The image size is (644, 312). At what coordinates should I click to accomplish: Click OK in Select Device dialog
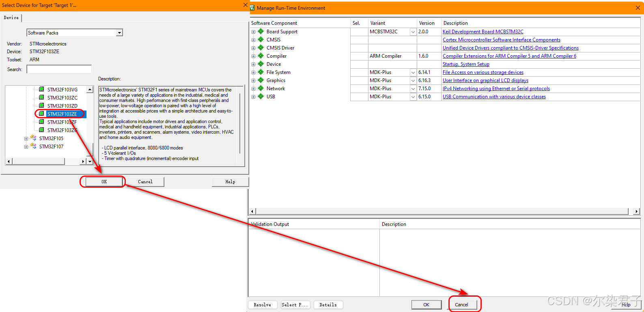tap(104, 182)
